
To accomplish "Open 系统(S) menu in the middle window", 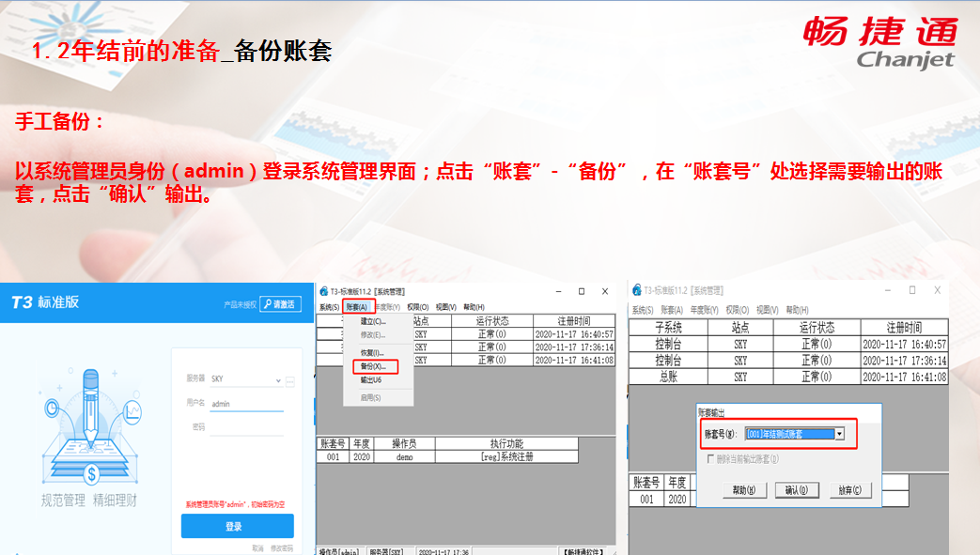I will click(x=329, y=307).
